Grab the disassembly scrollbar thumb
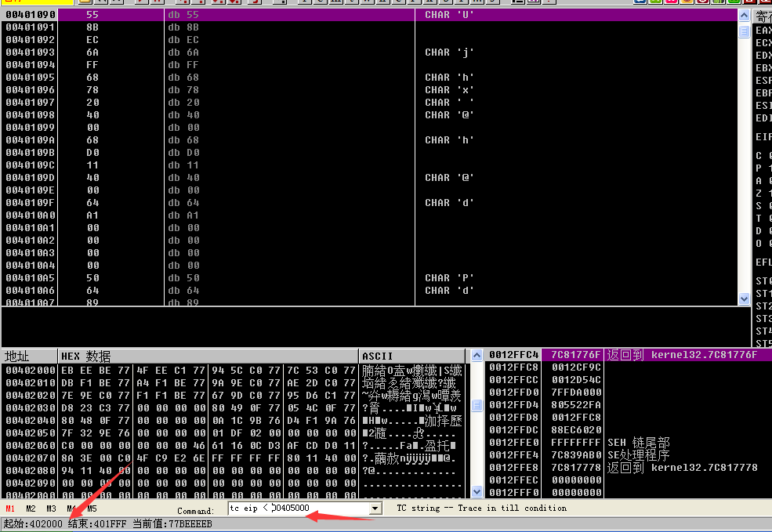The width and height of the screenshot is (772, 532). (x=745, y=32)
